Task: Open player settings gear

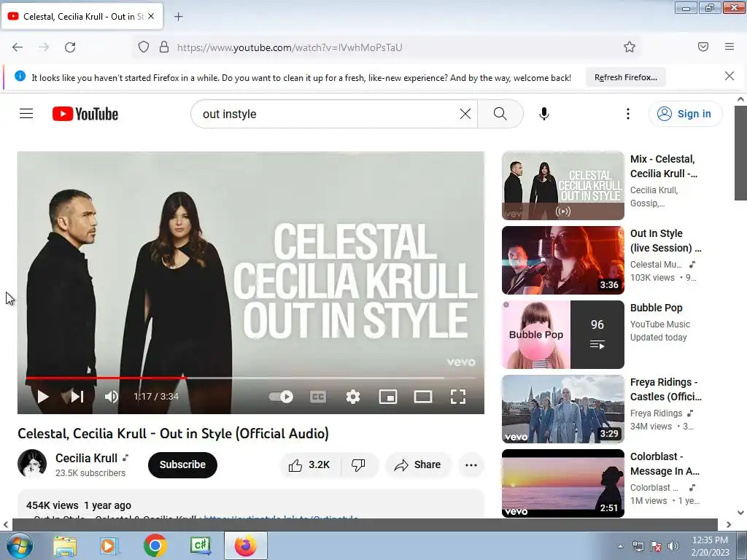Action: coord(353,397)
